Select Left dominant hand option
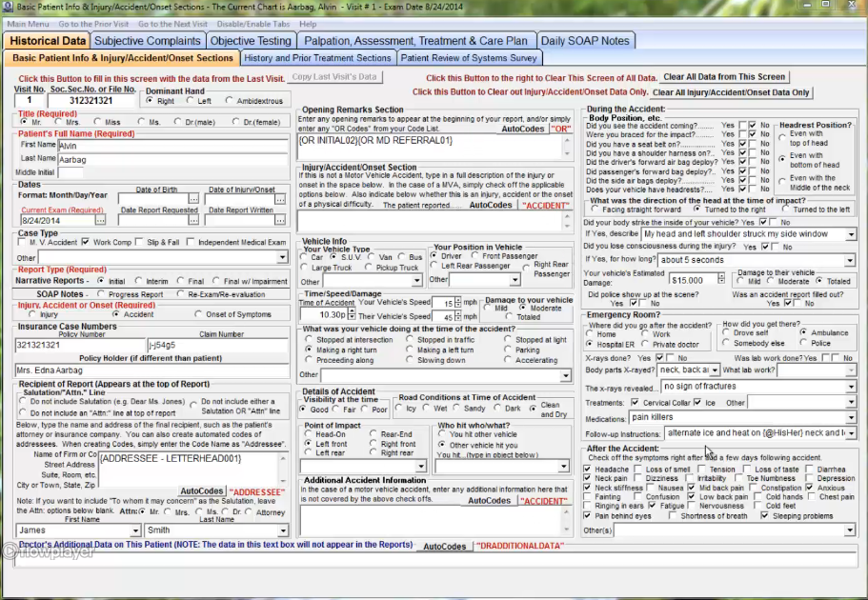The width and height of the screenshot is (868, 600). [191, 101]
